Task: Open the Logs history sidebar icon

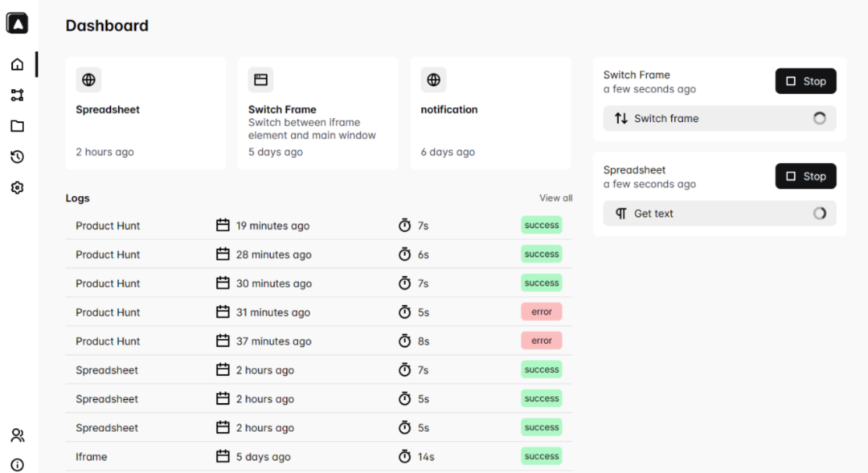Action: [x=17, y=157]
